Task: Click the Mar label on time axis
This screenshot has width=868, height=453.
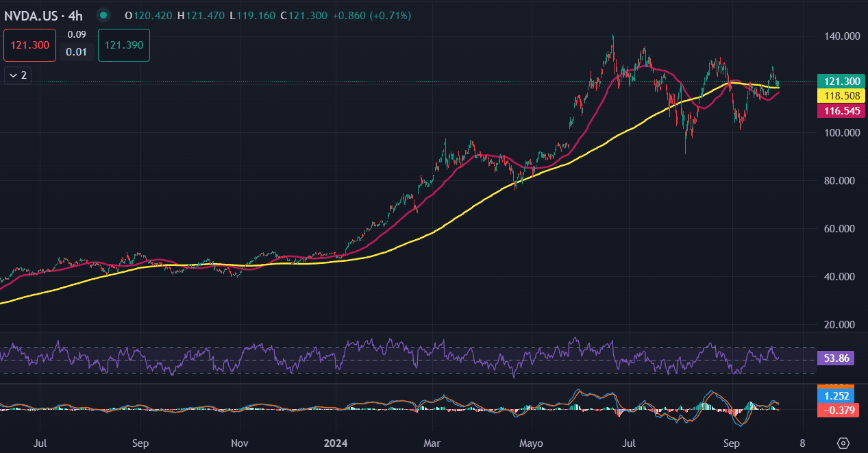Action: 432,443
